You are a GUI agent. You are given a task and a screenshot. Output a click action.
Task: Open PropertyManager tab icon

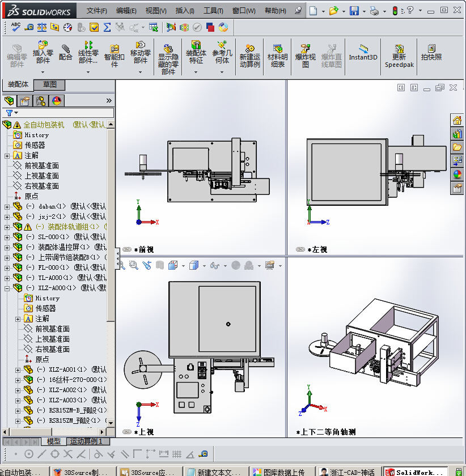(x=24, y=100)
